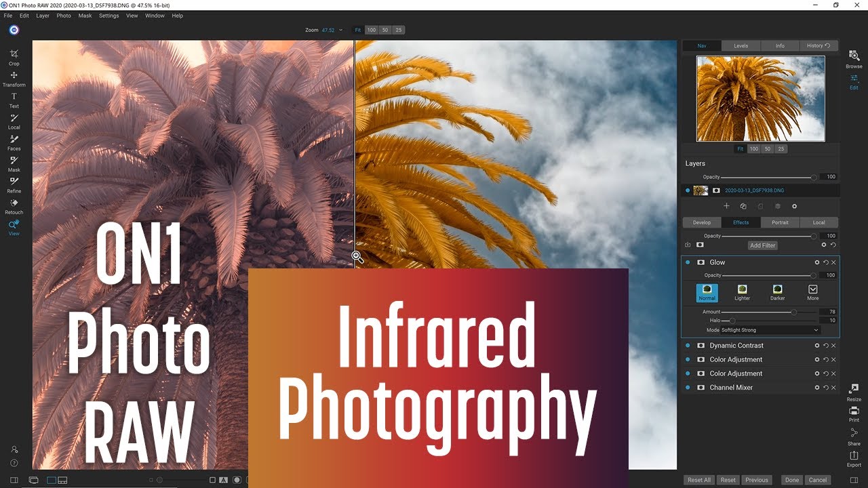Select the Crop tool
868x488 pixels.
tap(14, 57)
